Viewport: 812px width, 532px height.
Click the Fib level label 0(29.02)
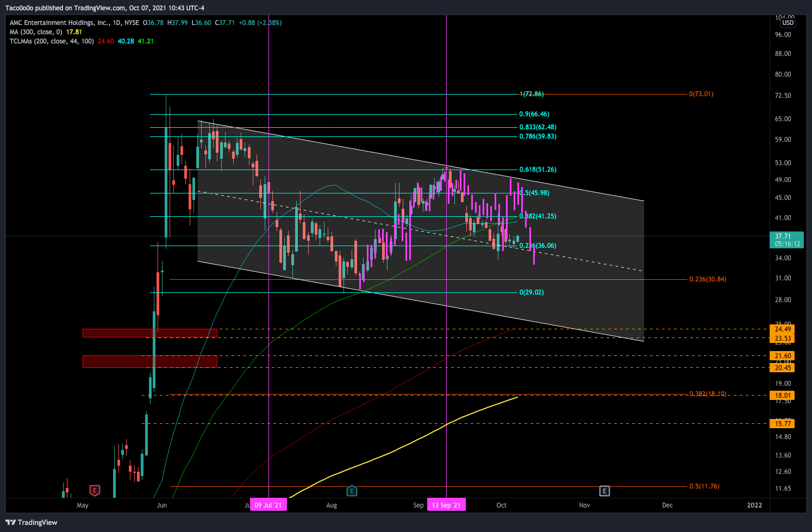point(532,292)
